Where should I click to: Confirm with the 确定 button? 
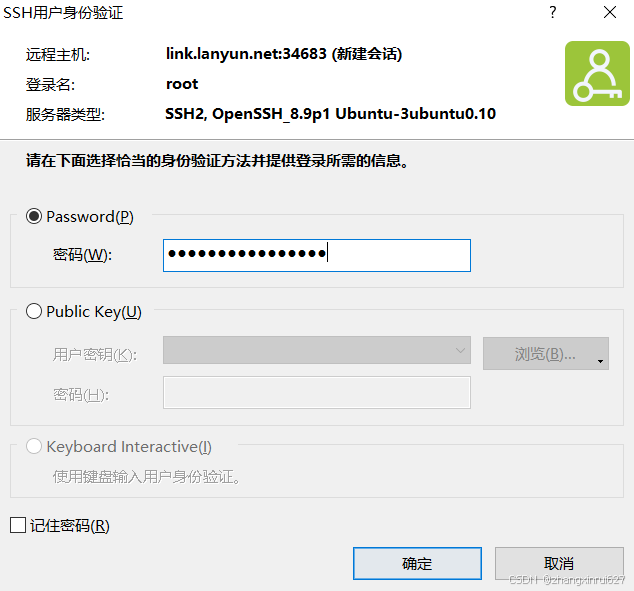[x=417, y=564]
